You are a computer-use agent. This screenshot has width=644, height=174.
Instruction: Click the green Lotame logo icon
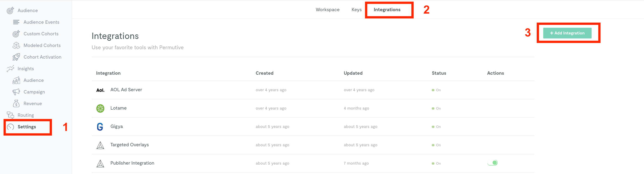coord(100,108)
